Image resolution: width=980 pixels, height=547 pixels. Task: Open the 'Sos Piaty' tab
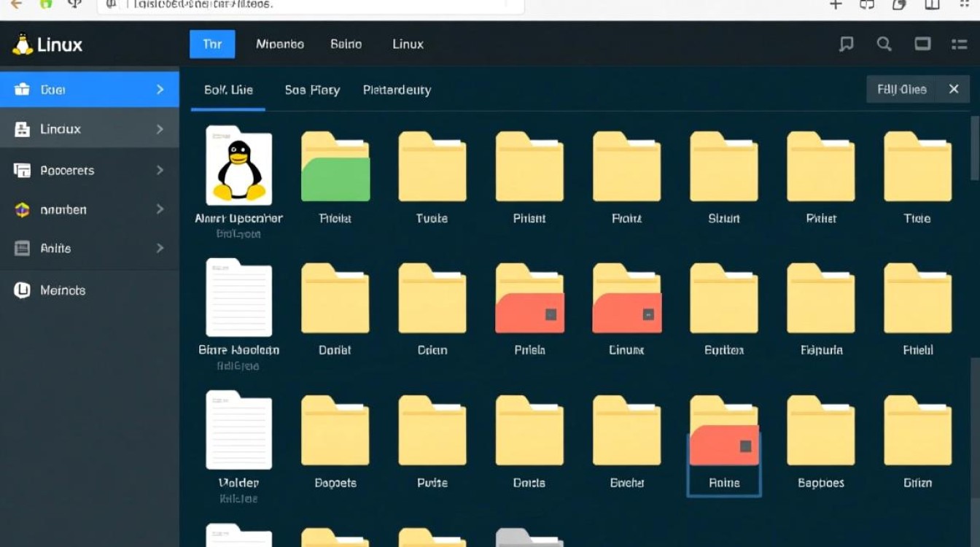[311, 90]
